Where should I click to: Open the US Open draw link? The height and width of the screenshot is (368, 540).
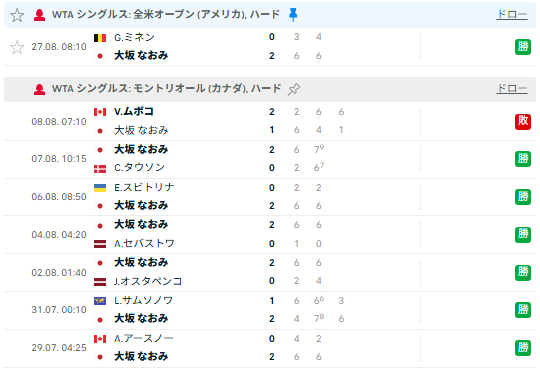click(x=512, y=15)
